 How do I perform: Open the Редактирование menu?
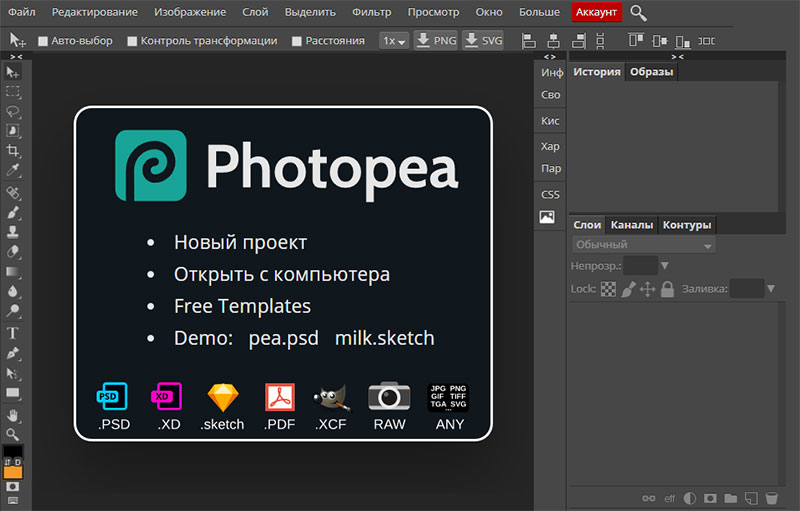pyautogui.click(x=95, y=12)
